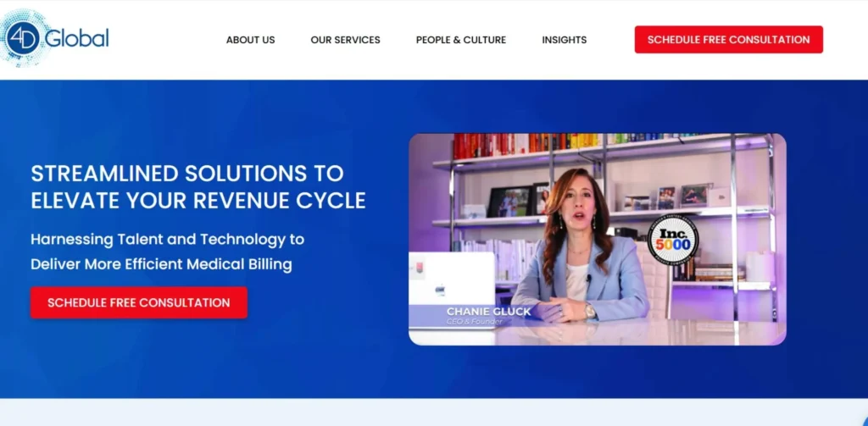This screenshot has height=426, width=868.
Task: Open the blue chat widget at page corner
Action: pos(864,422)
